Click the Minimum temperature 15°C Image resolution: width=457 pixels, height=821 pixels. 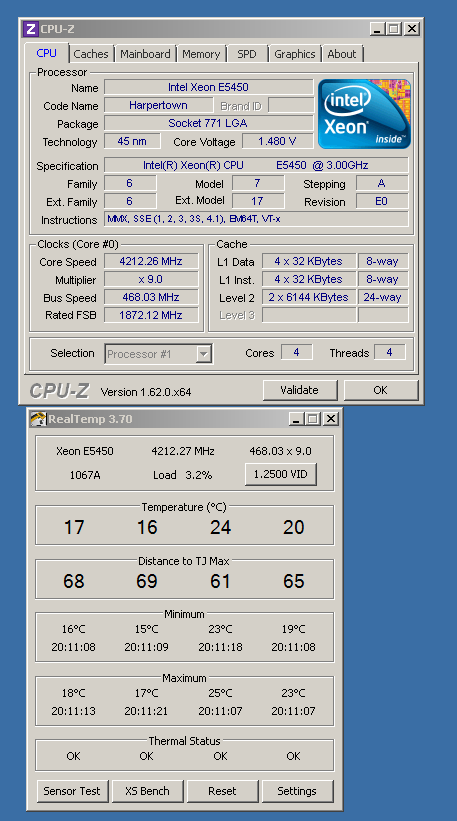pos(147,629)
